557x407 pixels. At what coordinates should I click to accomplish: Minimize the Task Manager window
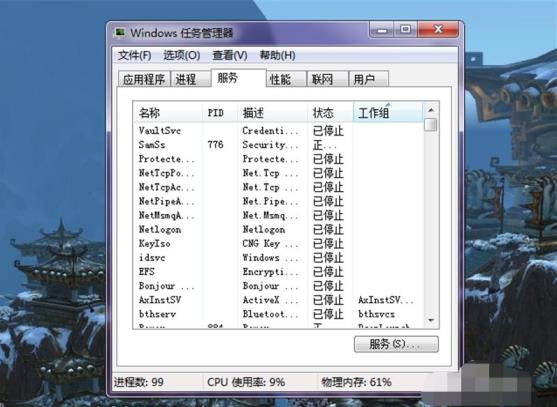point(382,29)
